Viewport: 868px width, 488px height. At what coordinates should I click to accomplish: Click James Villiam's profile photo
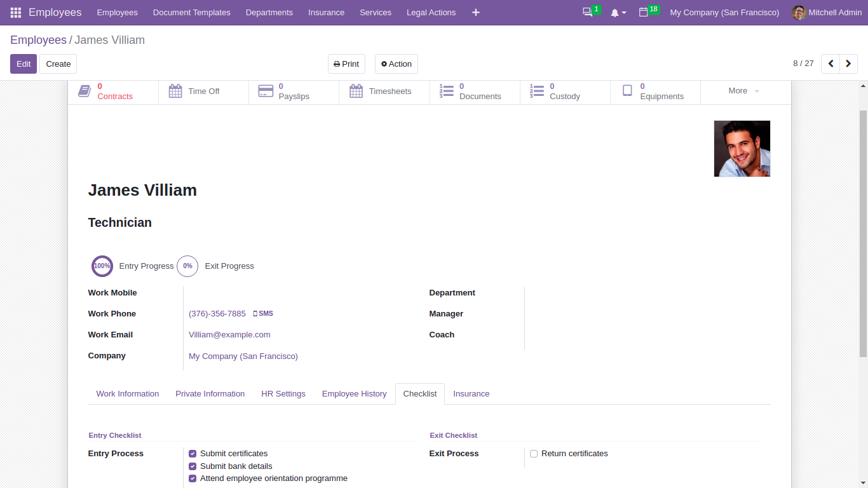[742, 148]
